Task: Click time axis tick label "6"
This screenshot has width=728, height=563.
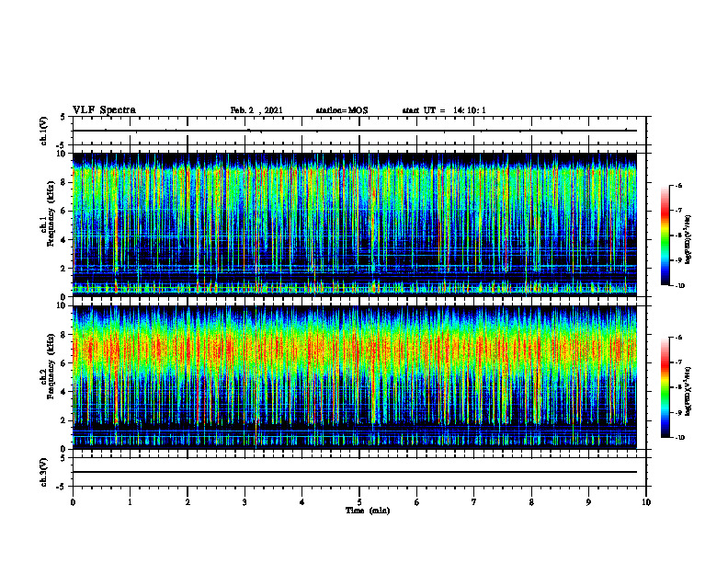Action: click(x=417, y=502)
